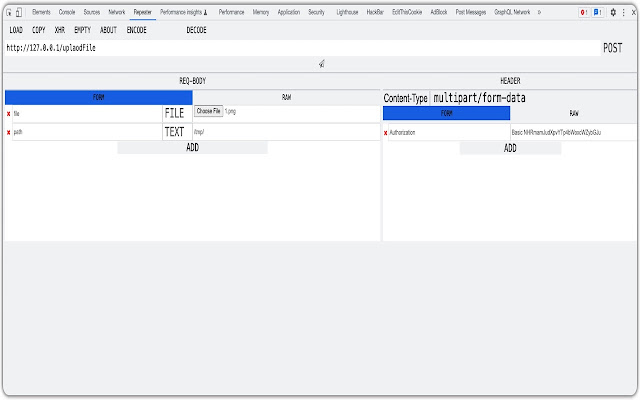Switch request body to RAW tab
The width and height of the screenshot is (640, 400).
286,98
